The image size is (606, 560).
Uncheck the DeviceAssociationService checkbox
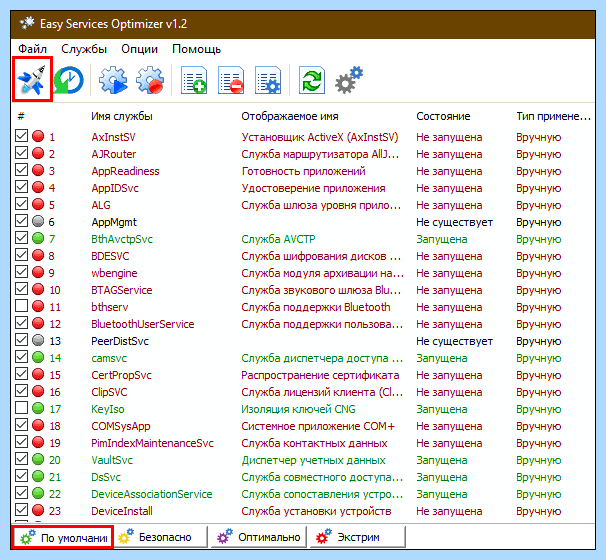click(22, 493)
